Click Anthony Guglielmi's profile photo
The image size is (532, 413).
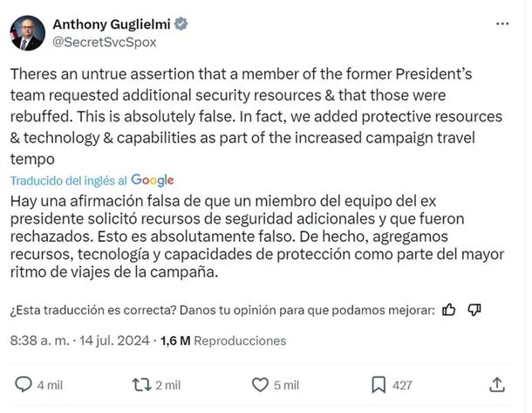point(27,32)
